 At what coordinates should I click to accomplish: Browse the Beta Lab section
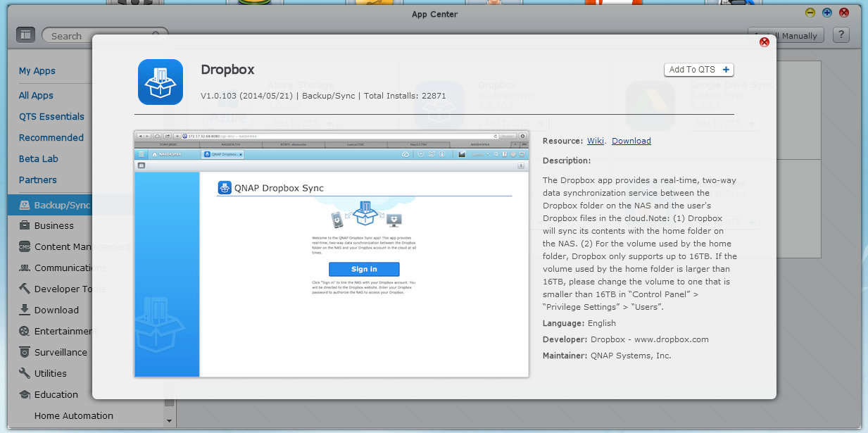[39, 158]
